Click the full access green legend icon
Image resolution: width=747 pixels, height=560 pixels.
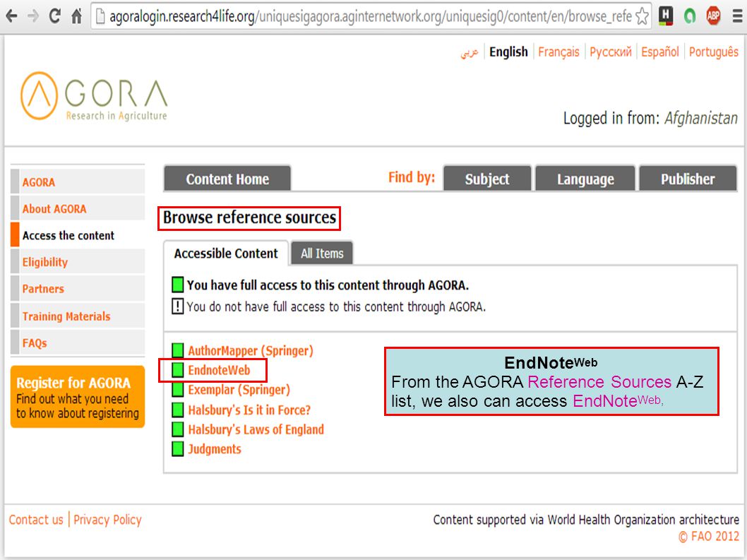pos(177,285)
